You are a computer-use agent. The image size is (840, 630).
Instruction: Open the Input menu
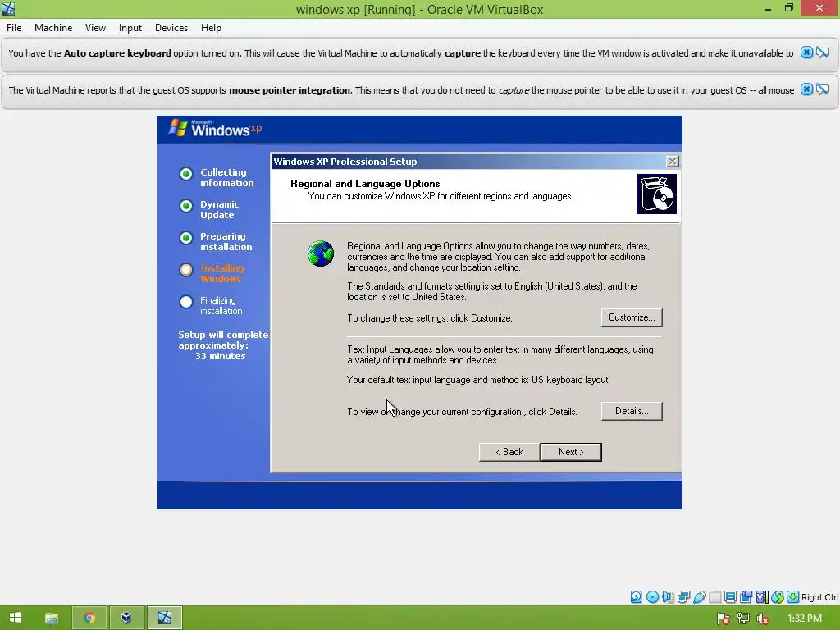pos(130,28)
